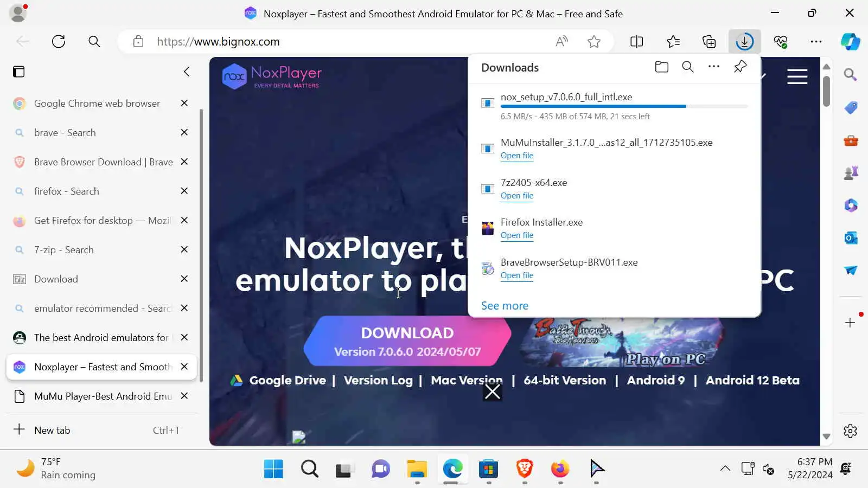Open the Collections icon
The height and width of the screenshot is (488, 868).
(709, 41)
